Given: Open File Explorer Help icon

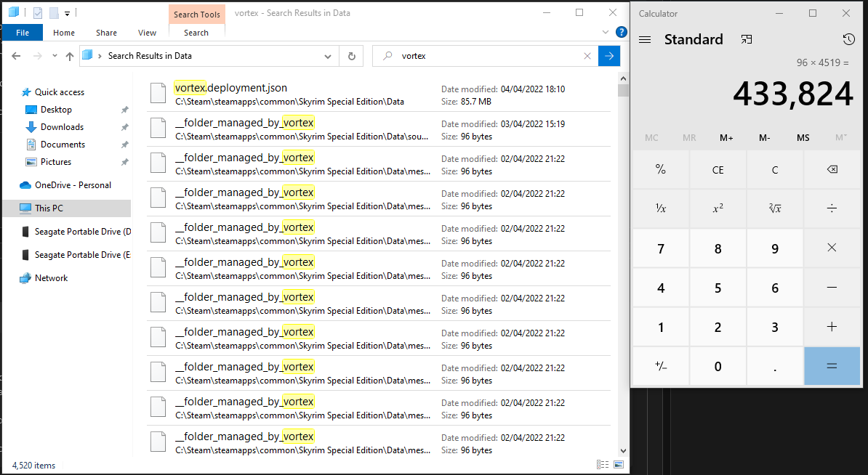Looking at the screenshot, I should point(621,32).
